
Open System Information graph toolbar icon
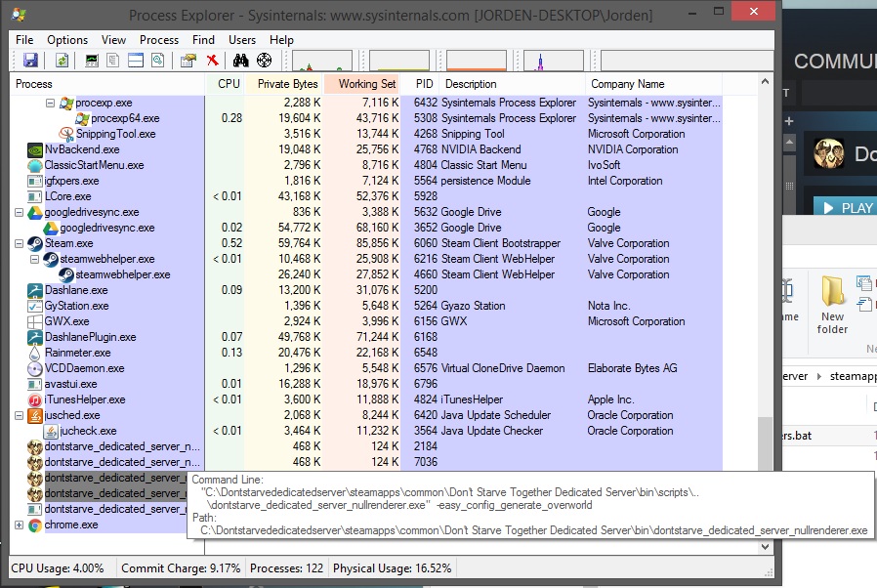(x=92, y=61)
